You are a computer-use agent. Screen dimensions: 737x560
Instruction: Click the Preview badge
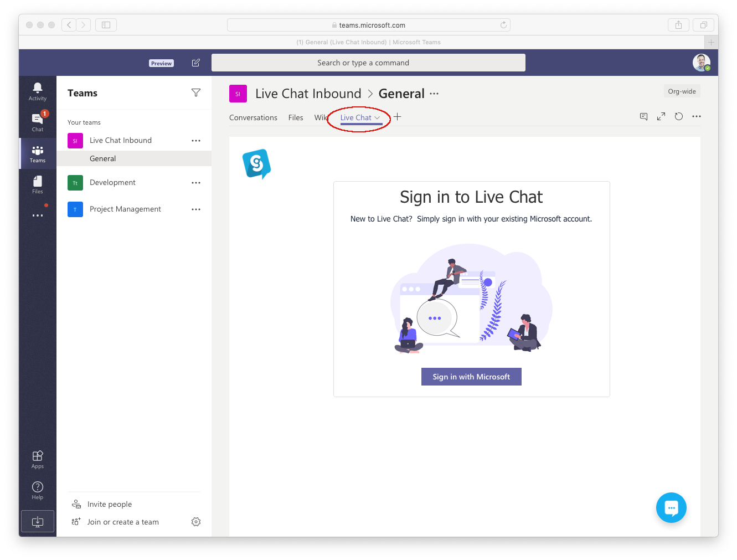coord(161,63)
